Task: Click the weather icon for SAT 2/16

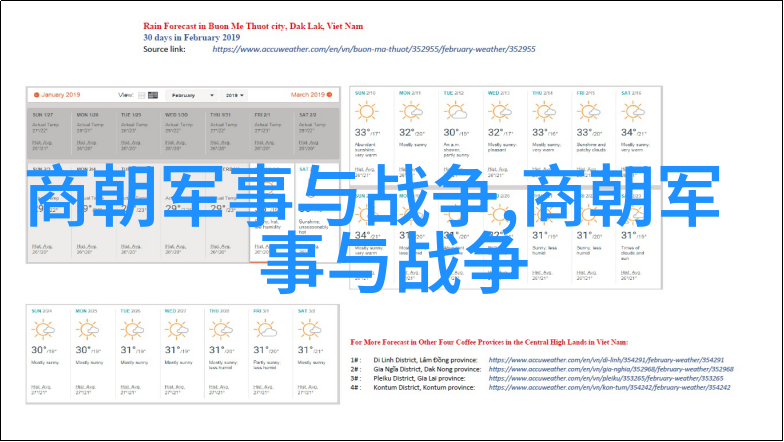Action: 633,112
